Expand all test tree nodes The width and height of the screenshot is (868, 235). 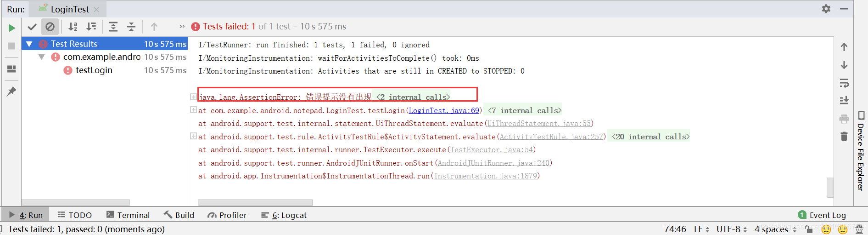pyautogui.click(x=113, y=27)
